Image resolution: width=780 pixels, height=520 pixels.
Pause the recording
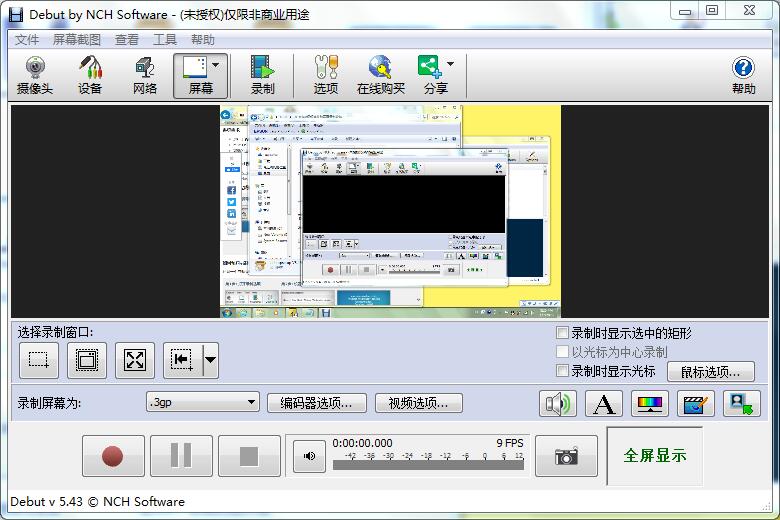click(x=181, y=456)
